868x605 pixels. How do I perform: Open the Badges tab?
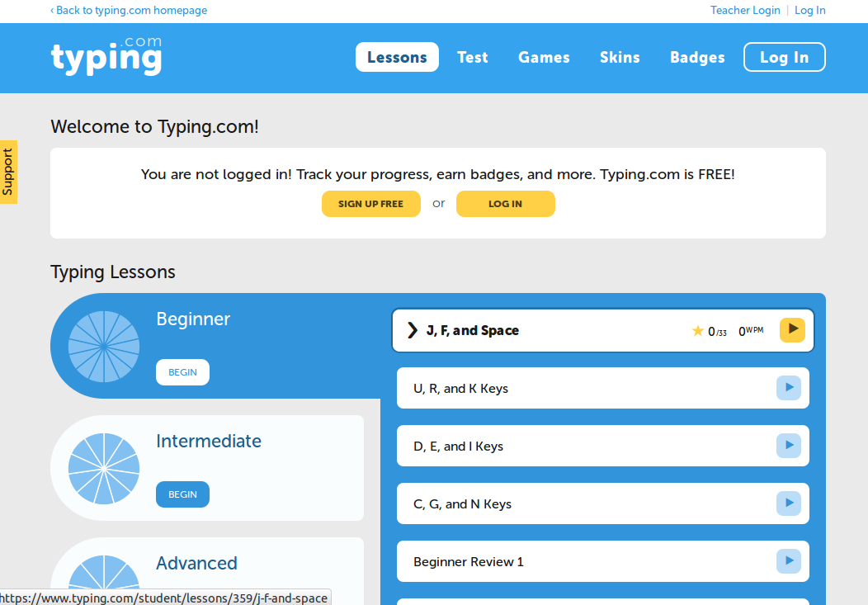697,57
